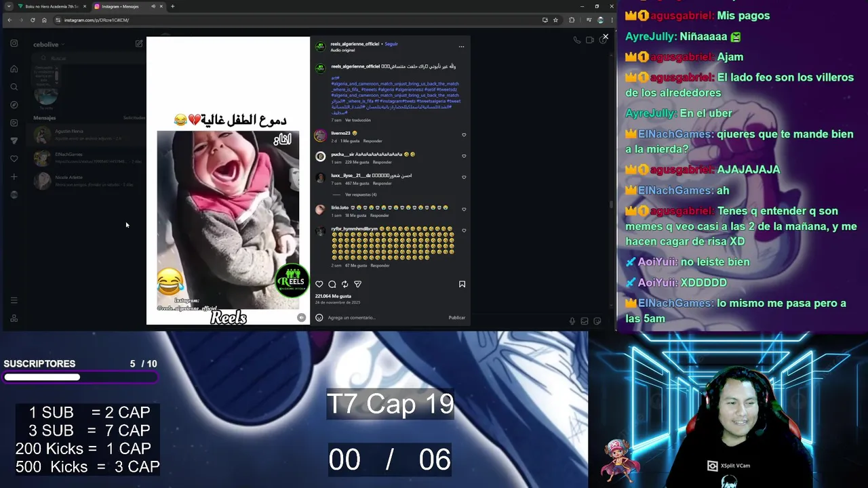868x488 pixels.
Task: Like the comment by liverno23
Action: (464, 135)
